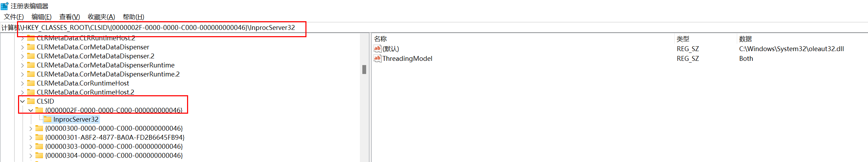Click folder icon of {00000301-A8F2-4877-BA0A-FD2B6645FB94}
The height and width of the screenshot is (162, 868).
pyautogui.click(x=39, y=137)
